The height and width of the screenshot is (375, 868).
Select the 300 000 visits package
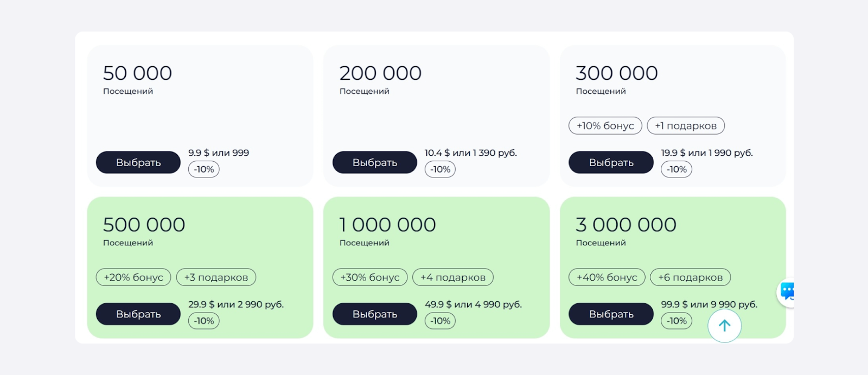coord(611,162)
